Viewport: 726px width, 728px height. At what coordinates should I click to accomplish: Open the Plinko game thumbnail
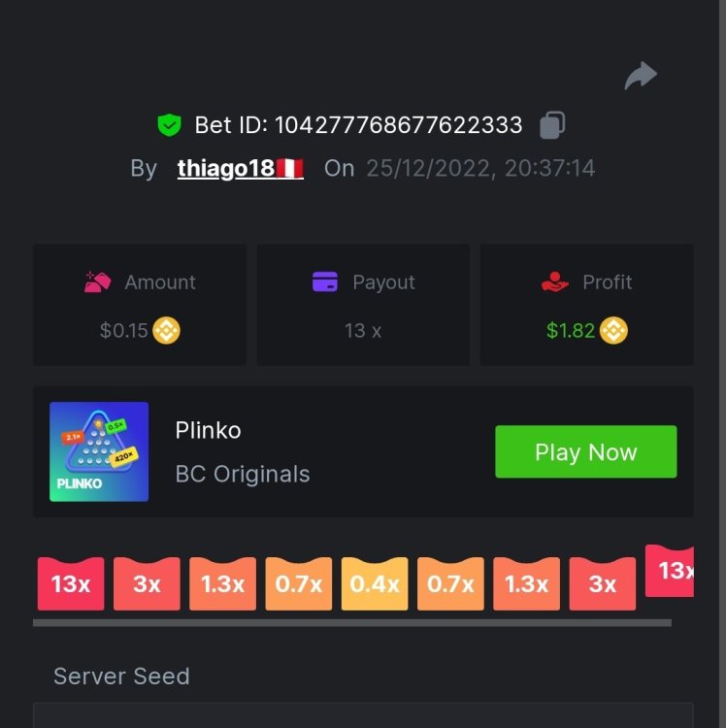point(99,451)
